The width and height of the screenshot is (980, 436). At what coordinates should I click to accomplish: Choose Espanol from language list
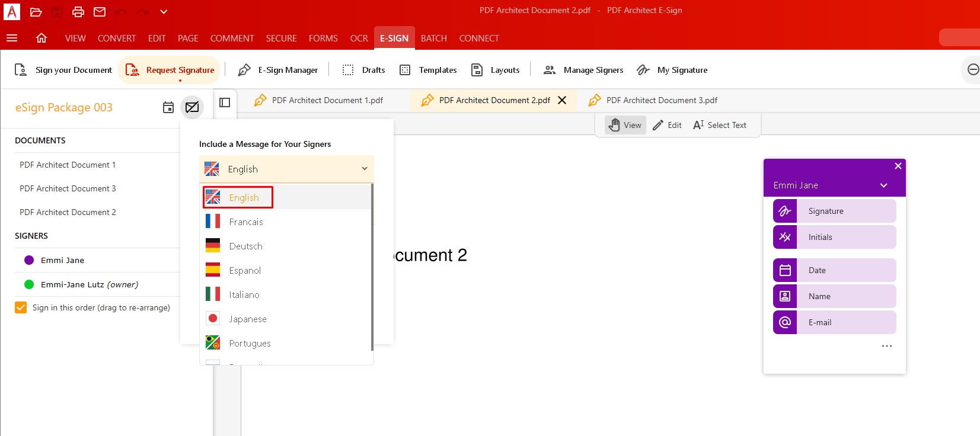(x=286, y=270)
